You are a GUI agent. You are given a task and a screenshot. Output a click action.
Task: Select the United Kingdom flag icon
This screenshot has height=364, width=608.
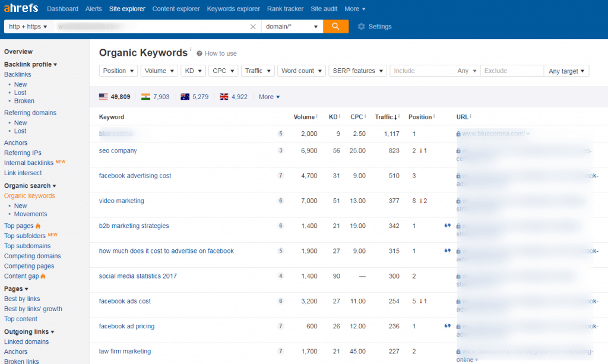point(224,97)
